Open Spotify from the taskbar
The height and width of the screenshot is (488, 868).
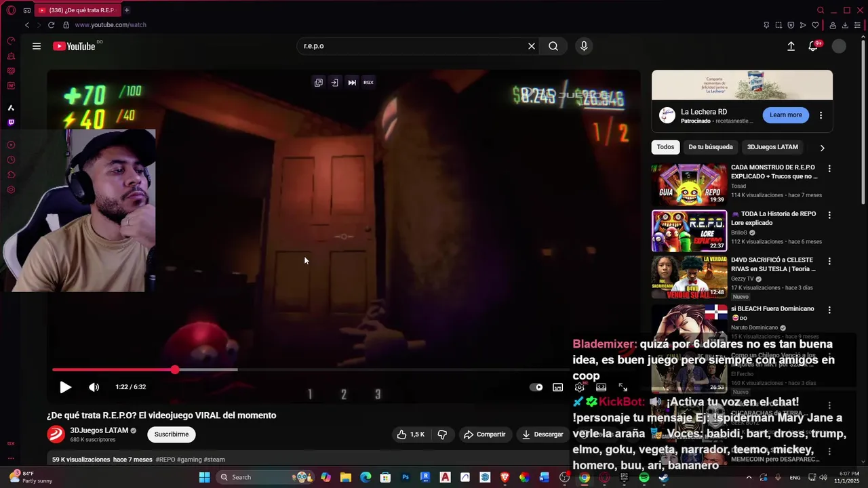point(644,478)
